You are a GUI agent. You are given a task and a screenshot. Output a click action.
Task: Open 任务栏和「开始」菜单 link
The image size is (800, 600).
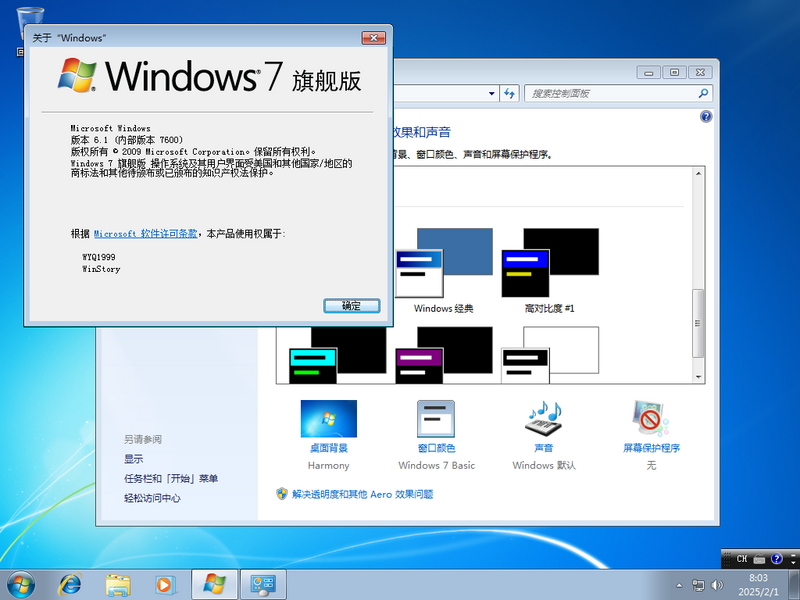pyautogui.click(x=171, y=479)
